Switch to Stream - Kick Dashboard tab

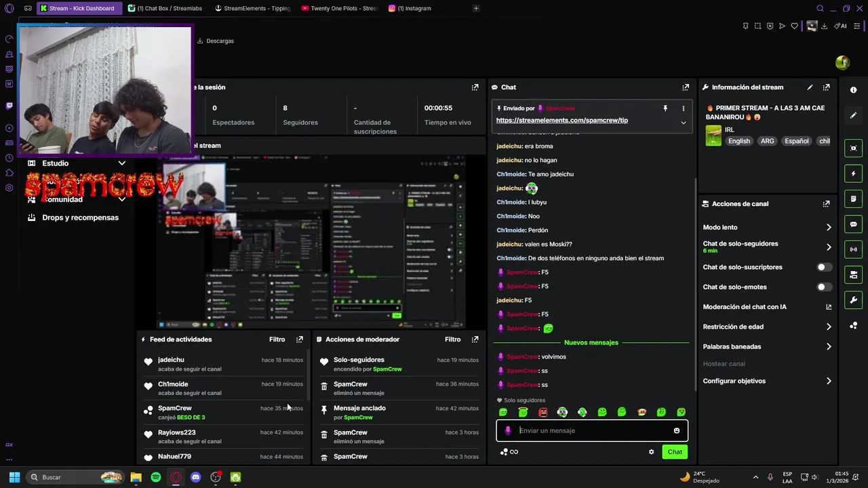click(79, 8)
